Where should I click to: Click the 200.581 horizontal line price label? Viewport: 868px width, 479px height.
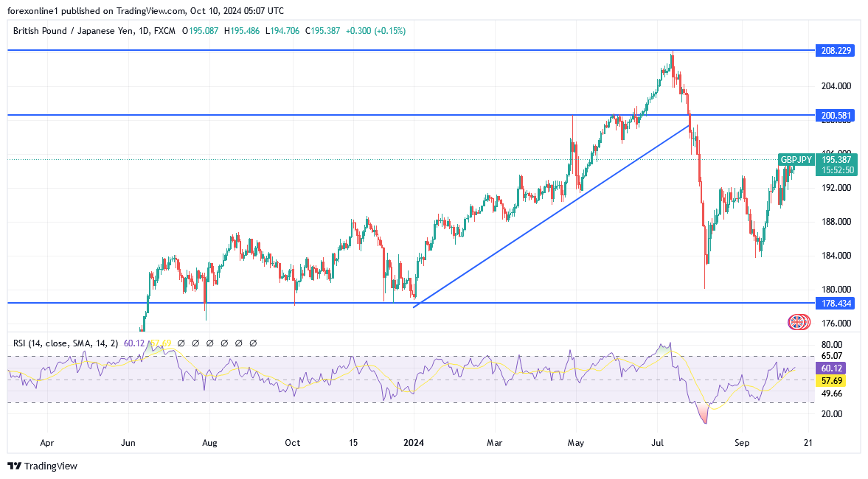coord(836,115)
